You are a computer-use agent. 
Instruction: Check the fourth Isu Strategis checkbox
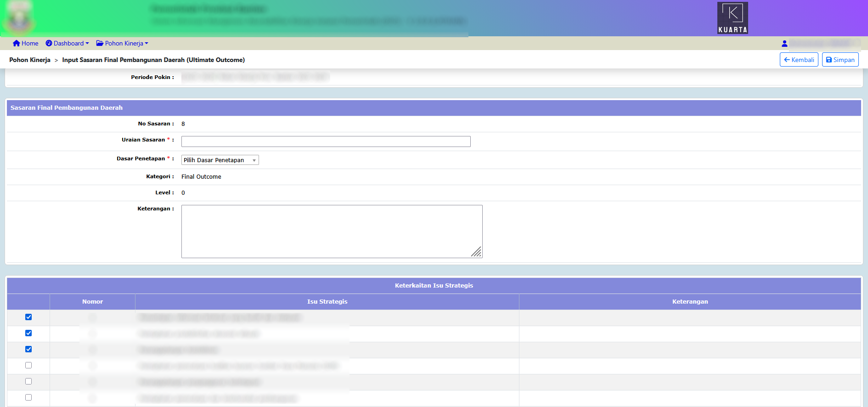pos(28,366)
